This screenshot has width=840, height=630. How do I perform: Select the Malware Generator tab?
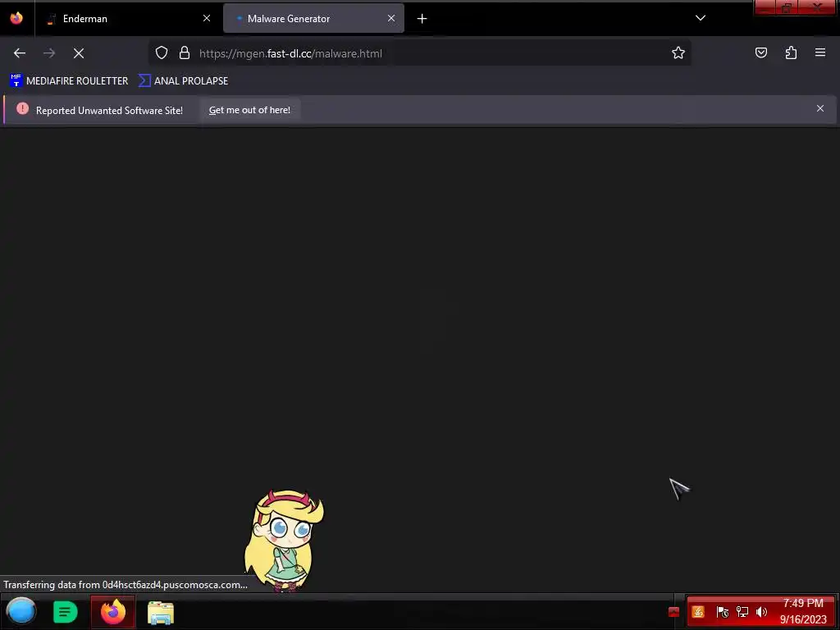coord(313,19)
